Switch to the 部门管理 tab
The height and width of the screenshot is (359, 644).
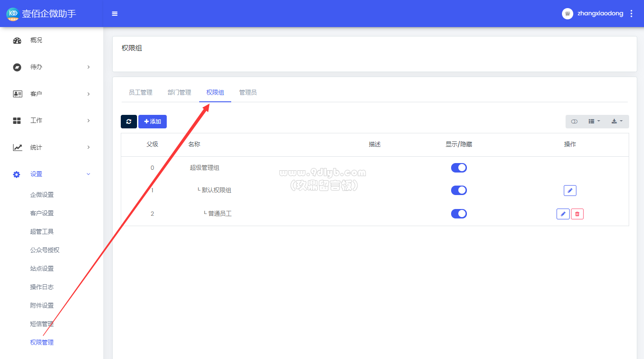coord(179,92)
